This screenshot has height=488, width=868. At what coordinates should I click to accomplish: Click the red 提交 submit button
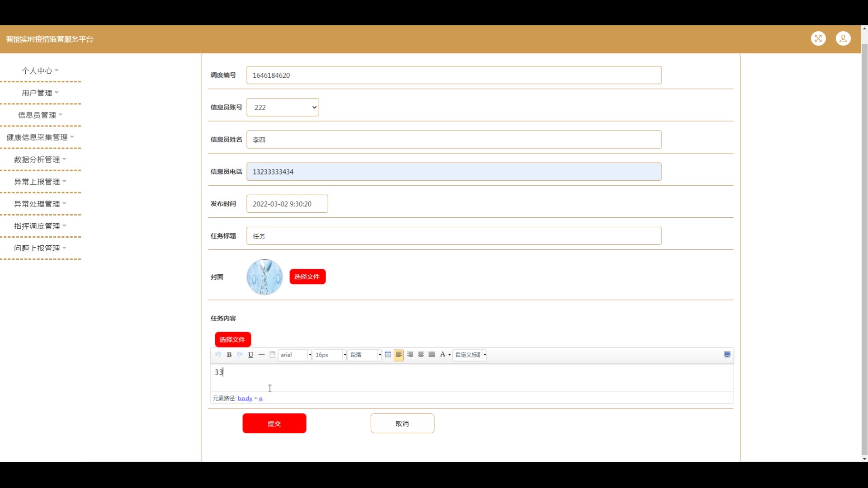(x=274, y=423)
